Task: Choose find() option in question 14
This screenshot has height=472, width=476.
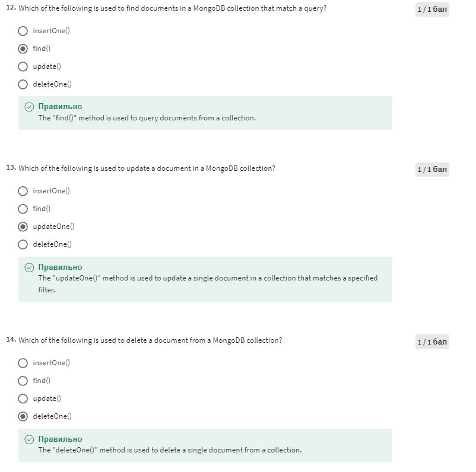Action: click(23, 381)
